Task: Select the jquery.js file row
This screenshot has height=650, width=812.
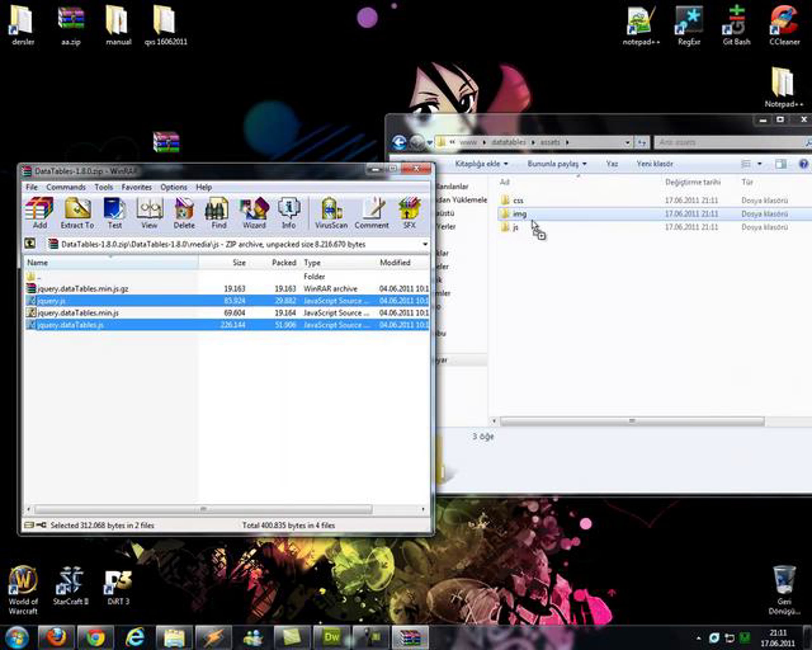Action: [x=227, y=301]
